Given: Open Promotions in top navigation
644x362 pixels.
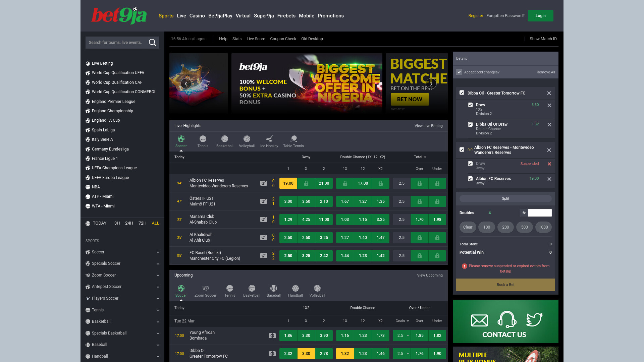Looking at the screenshot, I should pos(330,16).
